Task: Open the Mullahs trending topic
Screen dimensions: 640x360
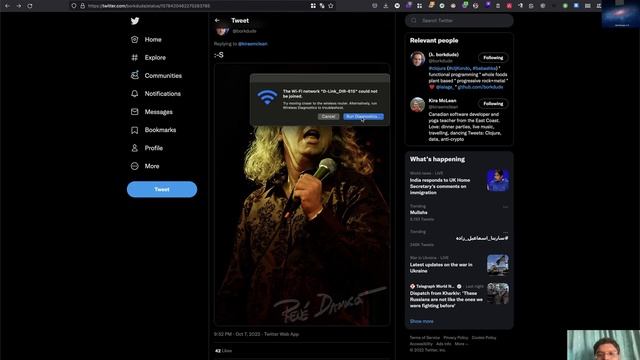Action: click(x=419, y=212)
